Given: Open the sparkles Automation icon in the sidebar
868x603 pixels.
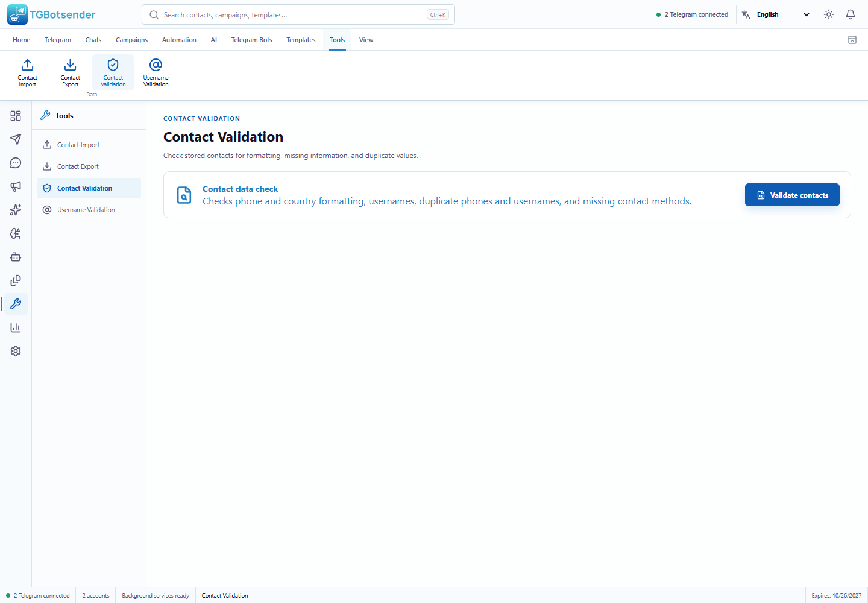Looking at the screenshot, I should 16,210.
